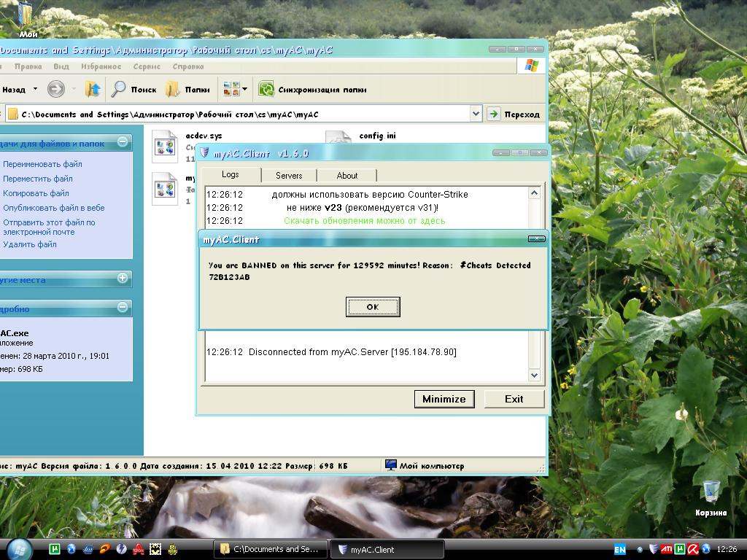
Task: Open the Сервис menu
Action: pyautogui.click(x=147, y=66)
